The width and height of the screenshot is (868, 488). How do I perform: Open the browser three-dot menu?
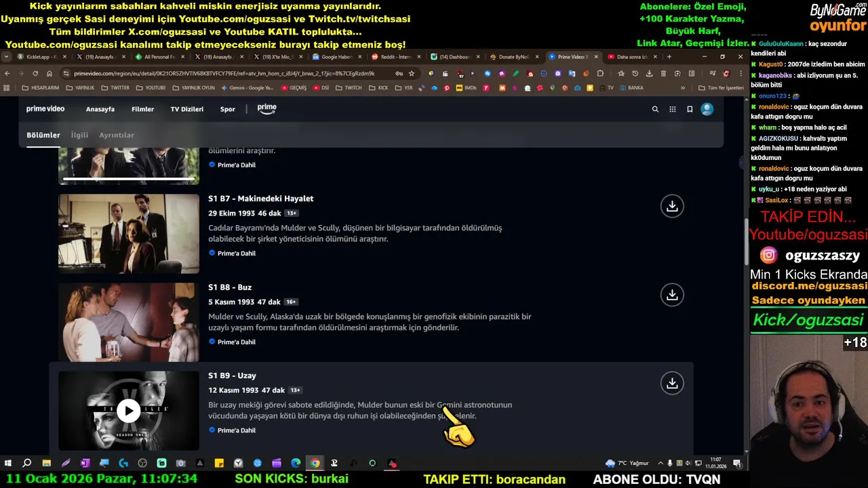(x=741, y=73)
